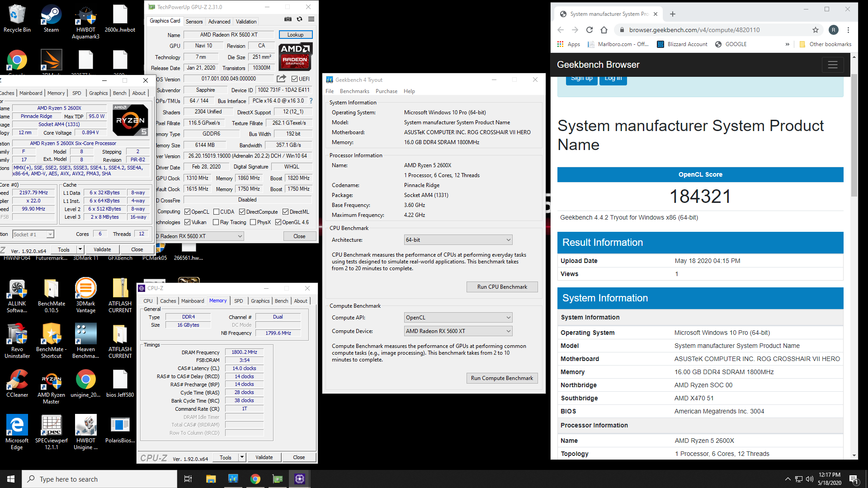This screenshot has width=868, height=488.
Task: Toggle the Ray Tracing checkbox in GPU-Z
Action: pyautogui.click(x=216, y=222)
